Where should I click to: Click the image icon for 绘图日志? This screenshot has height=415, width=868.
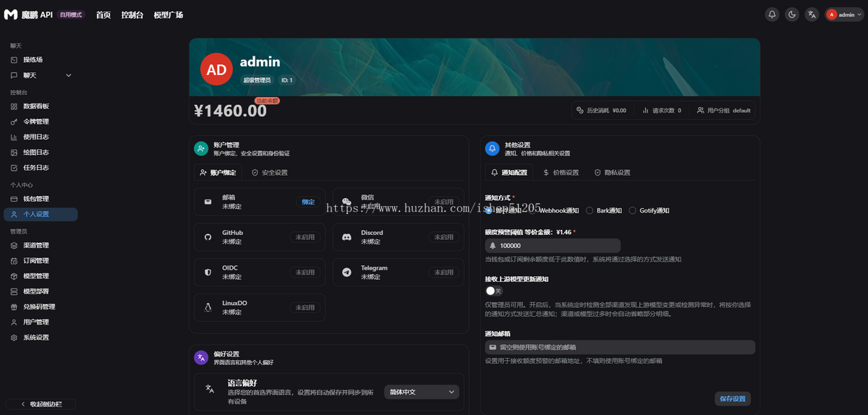click(14, 153)
